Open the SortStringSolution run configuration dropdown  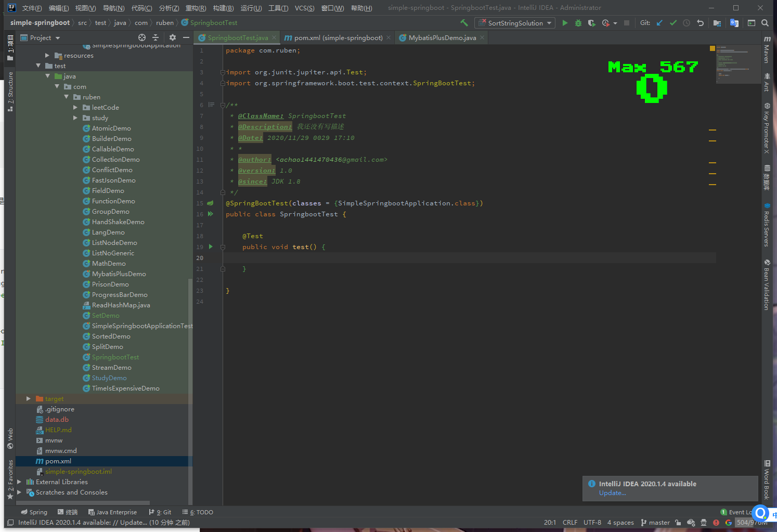[515, 23]
